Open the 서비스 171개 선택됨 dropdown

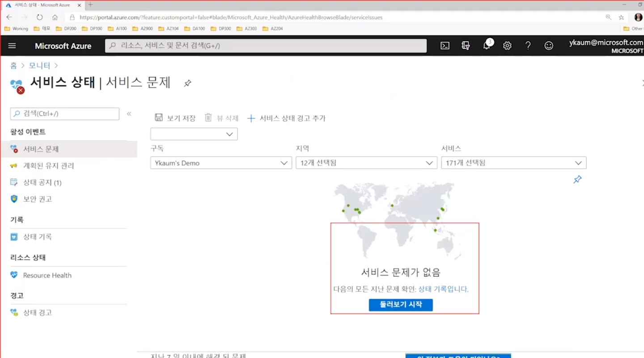pyautogui.click(x=513, y=163)
